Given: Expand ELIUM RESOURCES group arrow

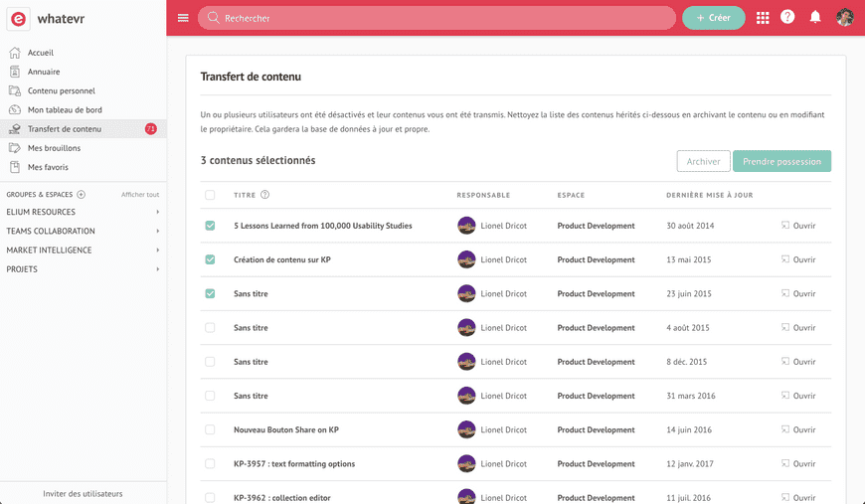Looking at the screenshot, I should pos(158,212).
